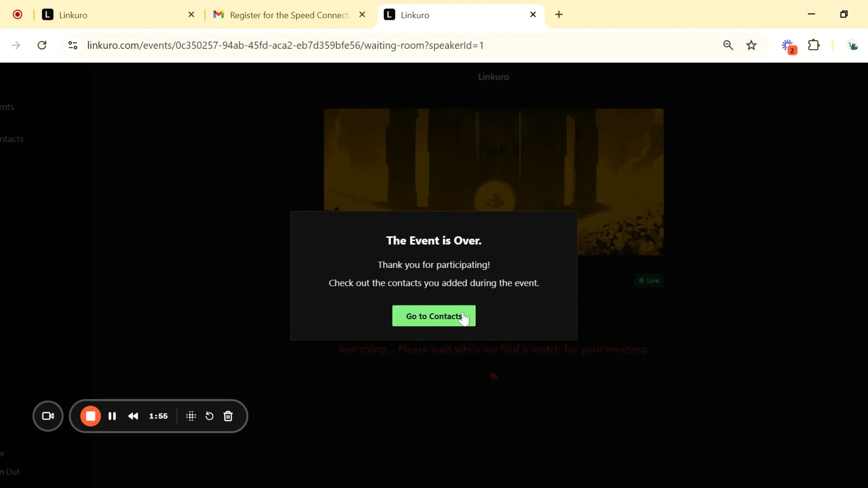Open the browser profile avatar
The height and width of the screenshot is (488, 868).
pyautogui.click(x=852, y=45)
